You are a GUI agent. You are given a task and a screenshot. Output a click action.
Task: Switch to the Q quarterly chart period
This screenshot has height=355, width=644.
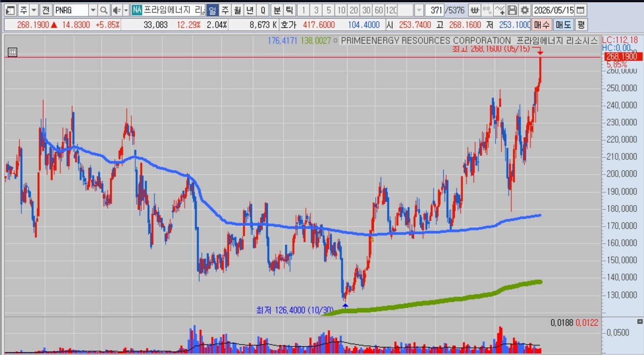[263, 10]
